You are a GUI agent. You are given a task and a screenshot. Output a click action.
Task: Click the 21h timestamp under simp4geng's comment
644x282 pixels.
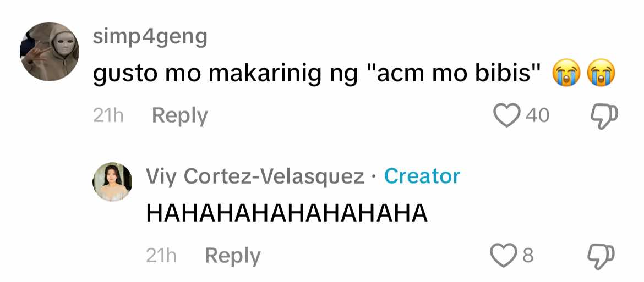pyautogui.click(x=108, y=117)
